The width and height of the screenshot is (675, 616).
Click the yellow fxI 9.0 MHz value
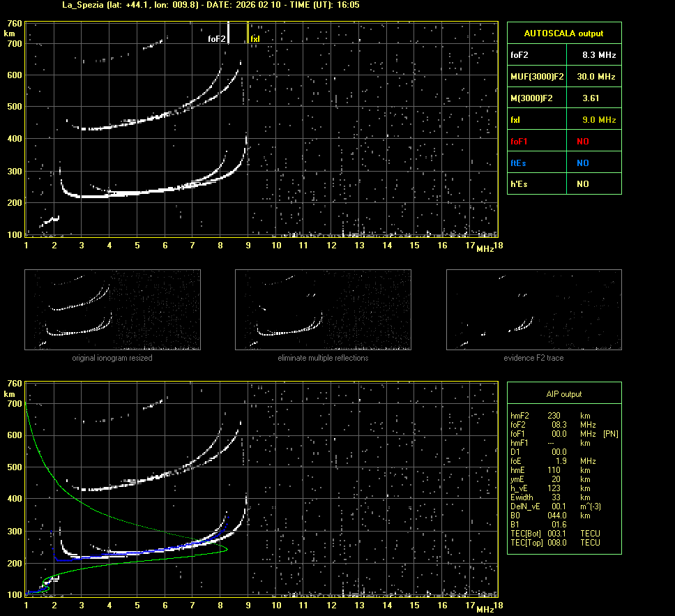click(x=599, y=119)
